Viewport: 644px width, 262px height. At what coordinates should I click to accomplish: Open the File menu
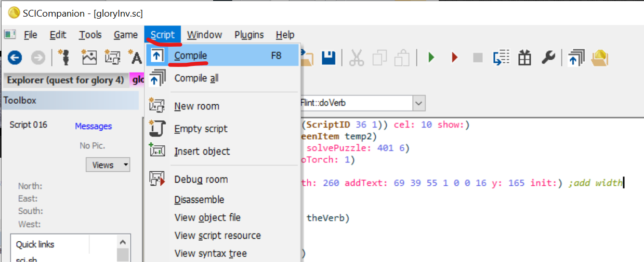[x=31, y=35]
